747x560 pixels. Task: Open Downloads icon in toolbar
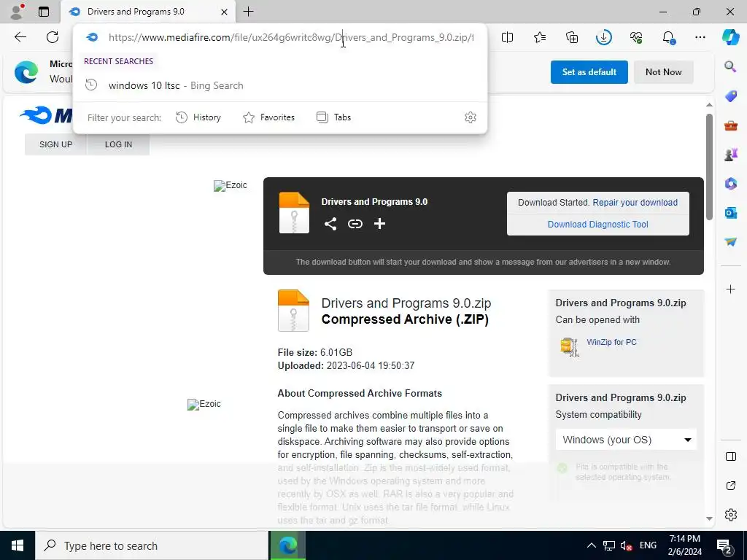coord(603,37)
